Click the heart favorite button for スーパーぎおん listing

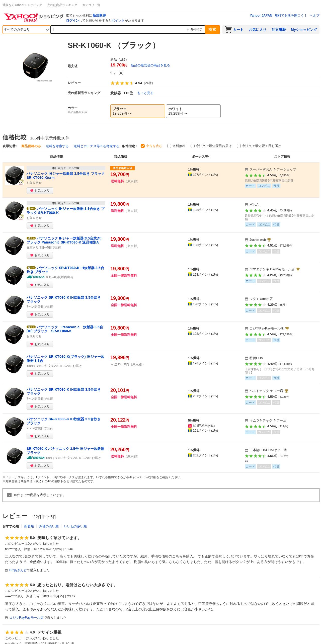pyautogui.click(x=40, y=191)
